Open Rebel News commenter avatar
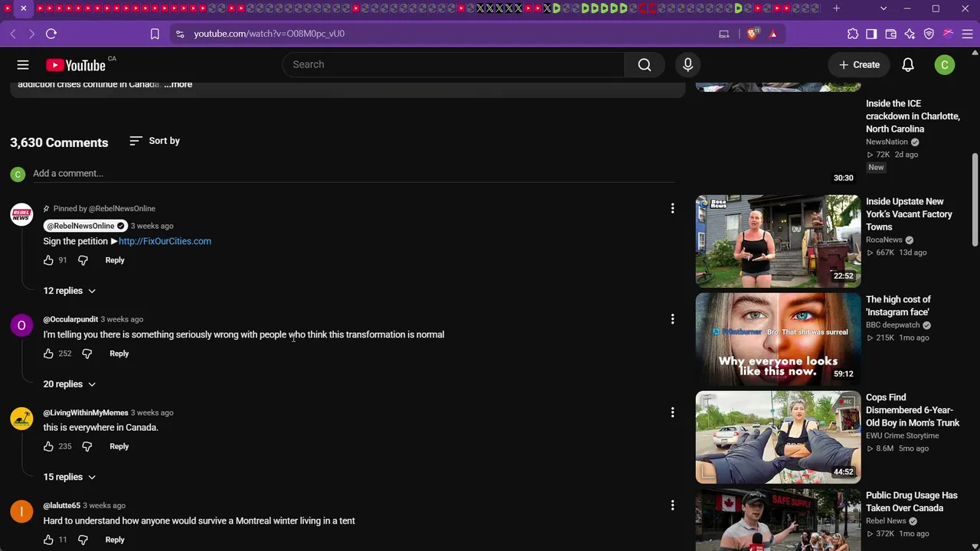Viewport: 980px width, 551px height. (21, 215)
